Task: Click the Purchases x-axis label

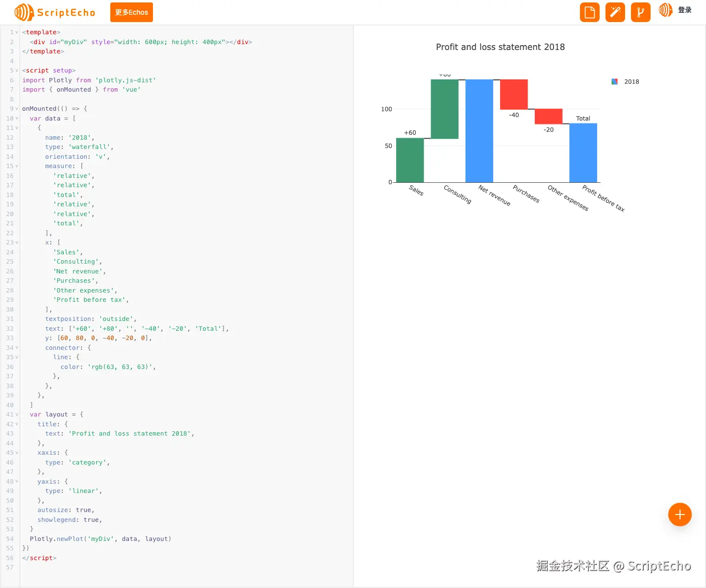Action: [x=526, y=194]
